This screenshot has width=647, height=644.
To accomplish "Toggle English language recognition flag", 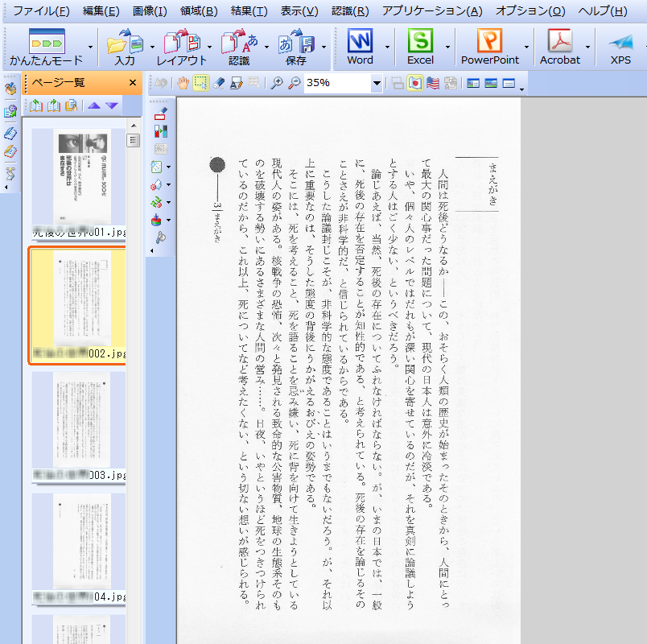I will (x=433, y=83).
